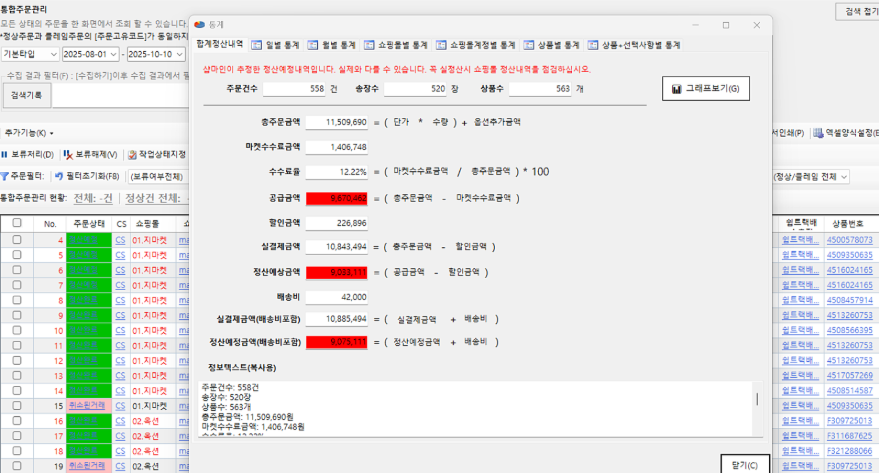Click the red 공급금액 value field
879x473 pixels.
click(338, 200)
